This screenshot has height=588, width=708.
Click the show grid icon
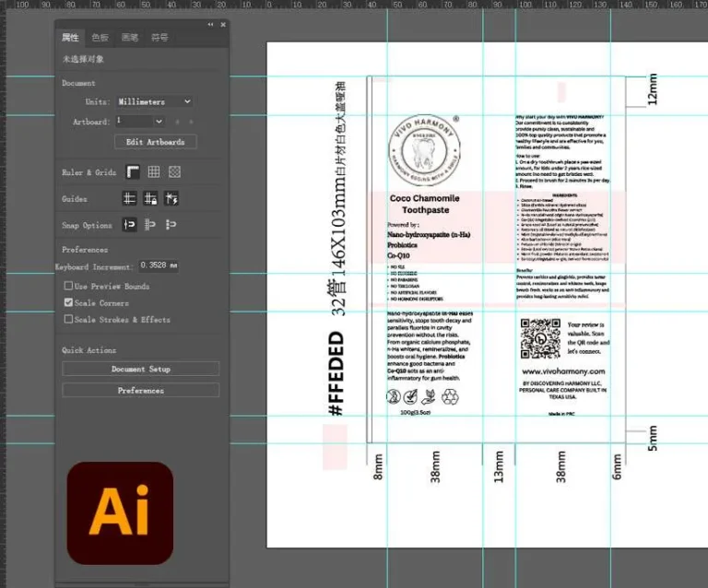(154, 172)
